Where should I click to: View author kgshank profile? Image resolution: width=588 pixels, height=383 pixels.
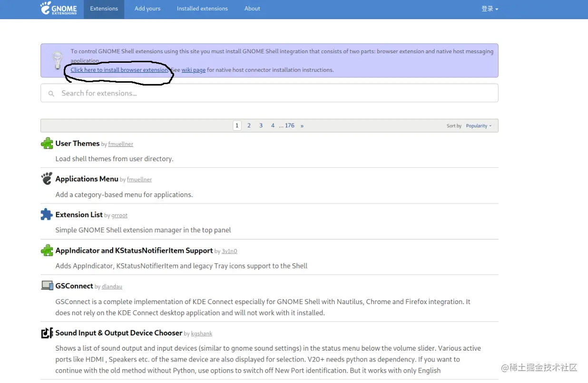coord(202,334)
